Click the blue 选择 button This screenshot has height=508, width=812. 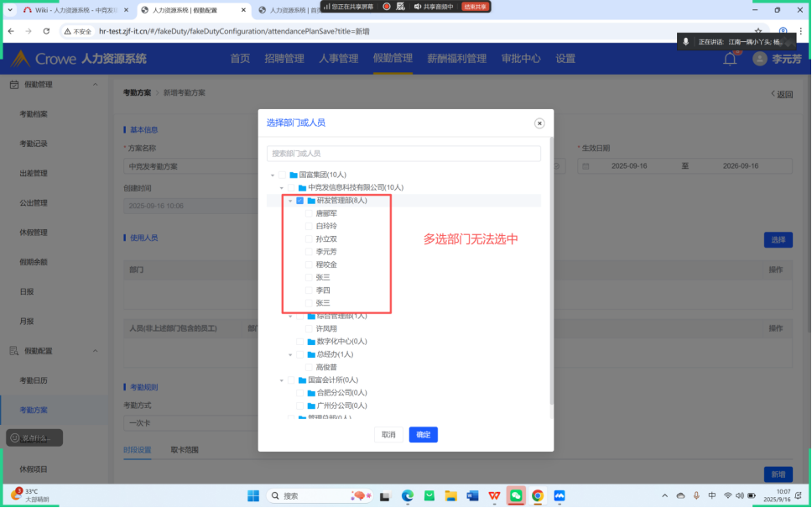click(x=778, y=240)
